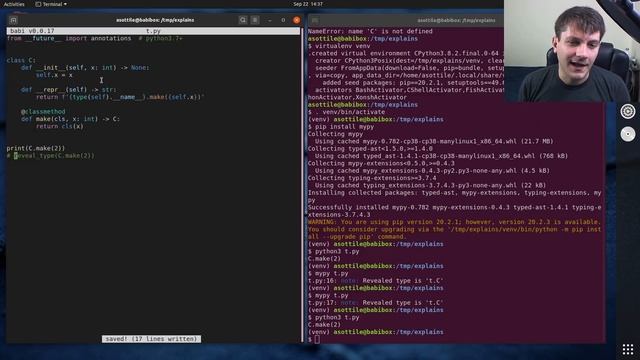Click the f-string return line
640x360 pixels.
[x=120, y=97]
